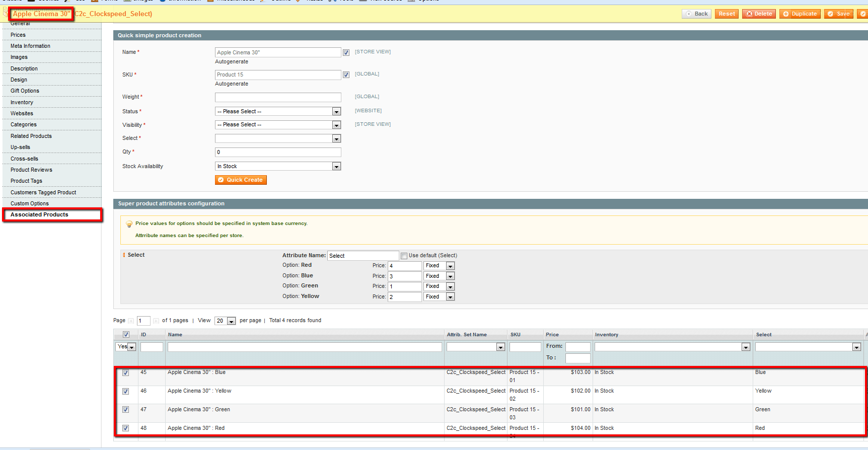Viewport: 868px width, 450px height.
Task: Click the SKU filter field
Action: [525, 347]
